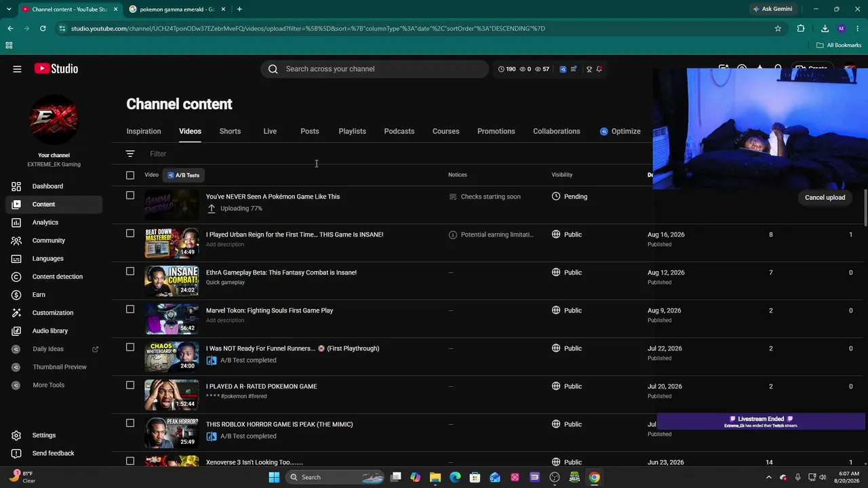
Task: Expand More Tools in the sidebar
Action: 48,385
